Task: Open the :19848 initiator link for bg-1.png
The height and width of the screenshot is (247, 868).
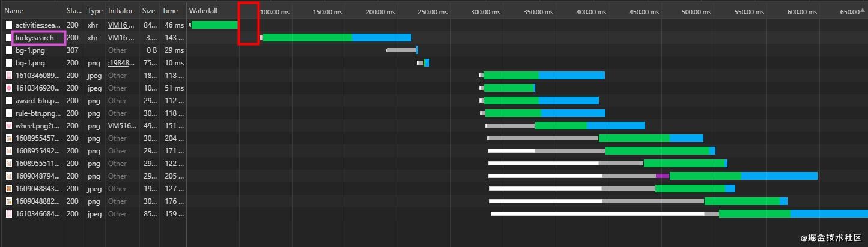Action: click(120, 63)
